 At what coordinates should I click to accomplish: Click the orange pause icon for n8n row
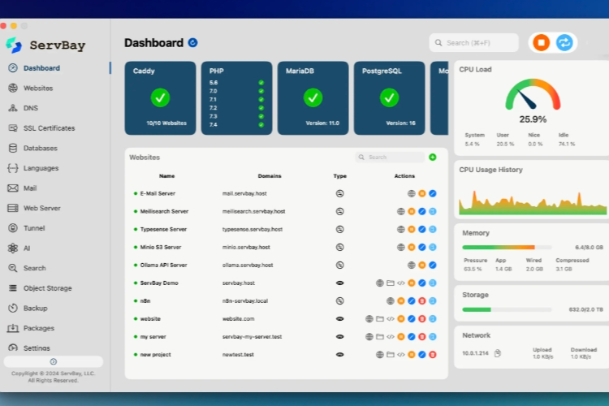click(401, 301)
